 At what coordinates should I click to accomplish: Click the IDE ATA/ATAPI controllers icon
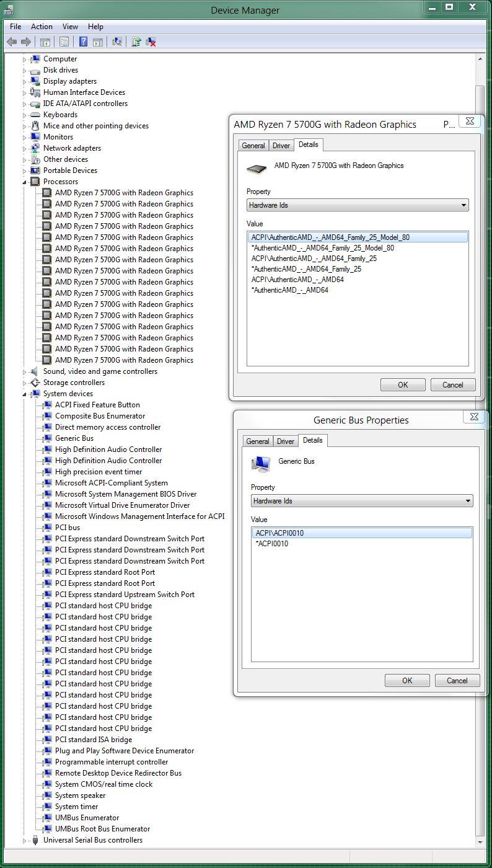coord(35,104)
